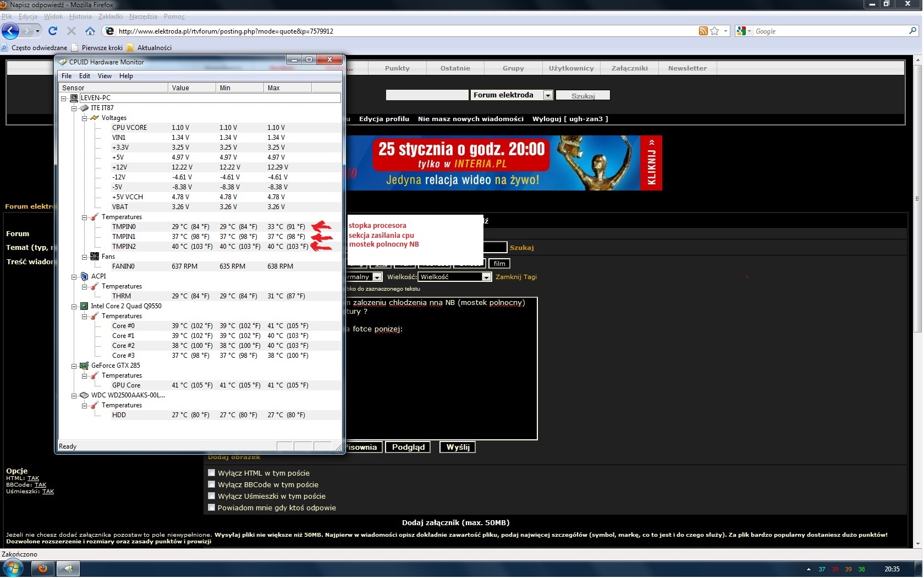
Task: Open the View menu in HWMonitor
Action: pyautogui.click(x=105, y=76)
